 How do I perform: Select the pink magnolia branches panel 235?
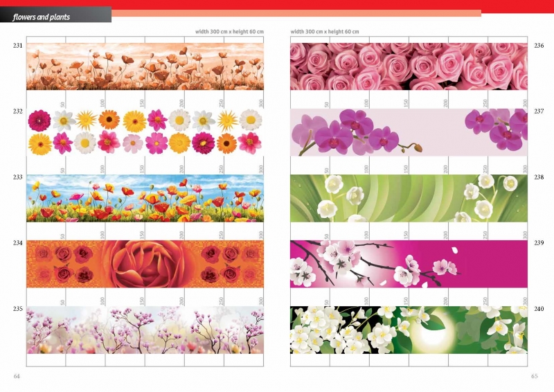145,330
